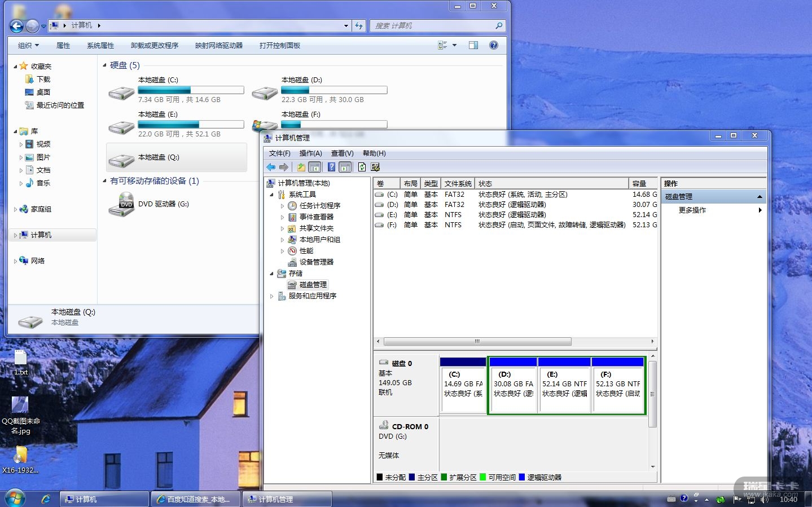Image resolution: width=812 pixels, height=507 pixels.
Task: Click the Back arrow in Computer Management toolbar
Action: (x=271, y=167)
